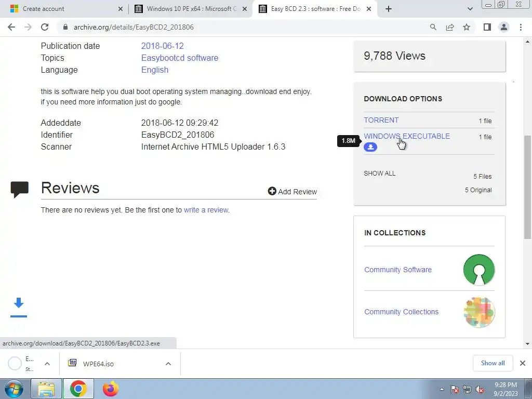The image size is (532, 399).
Task: Click the in-progress EasyBCD download item
Action: coord(21,364)
